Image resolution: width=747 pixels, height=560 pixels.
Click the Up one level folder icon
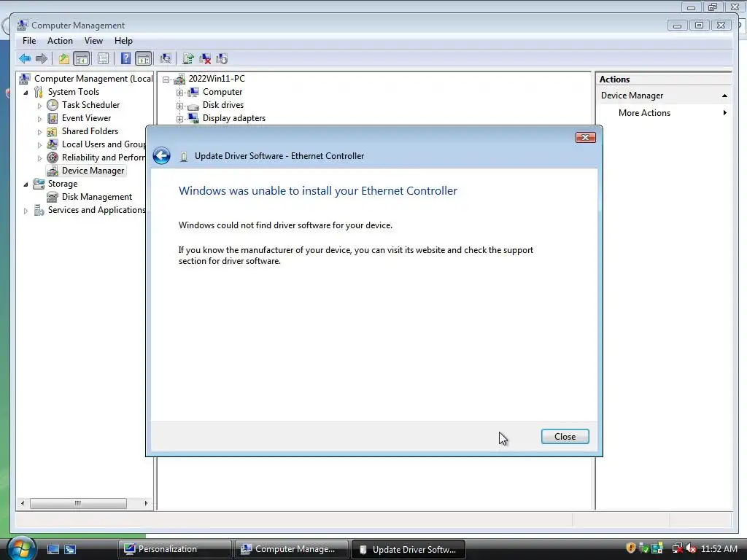pos(64,58)
